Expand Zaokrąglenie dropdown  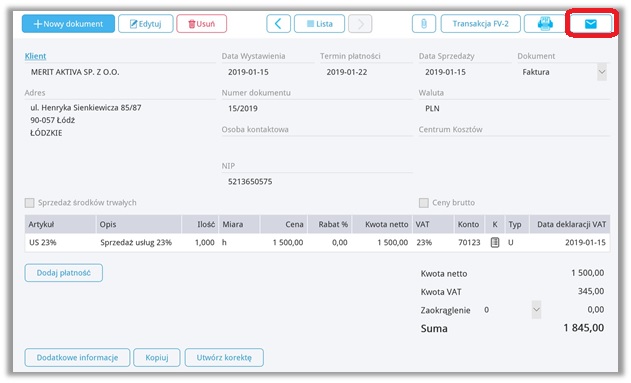point(536,310)
